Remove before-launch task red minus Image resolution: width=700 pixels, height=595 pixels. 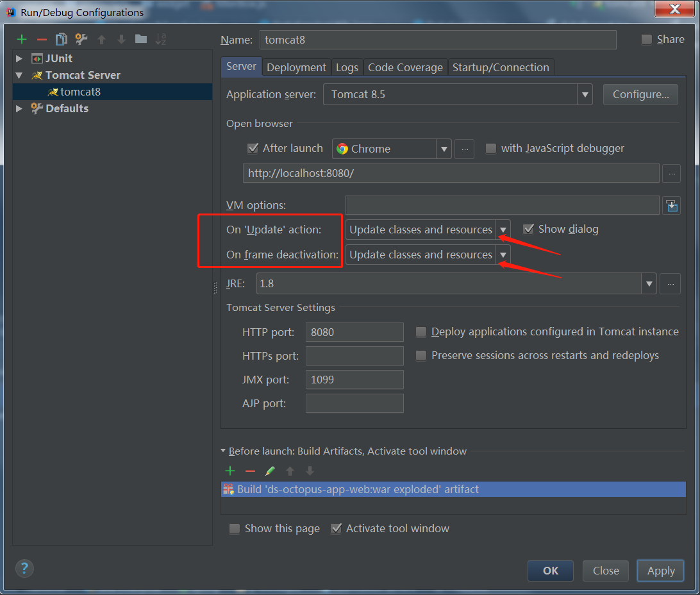250,471
